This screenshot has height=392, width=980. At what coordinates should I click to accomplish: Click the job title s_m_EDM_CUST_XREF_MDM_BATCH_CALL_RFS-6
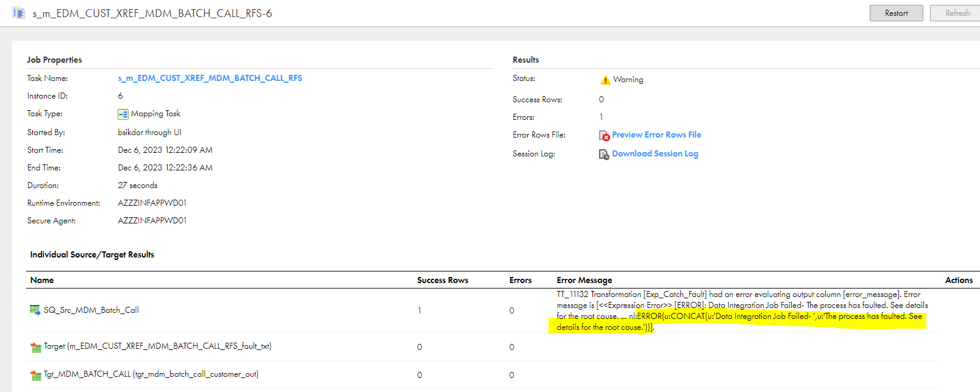(152, 13)
